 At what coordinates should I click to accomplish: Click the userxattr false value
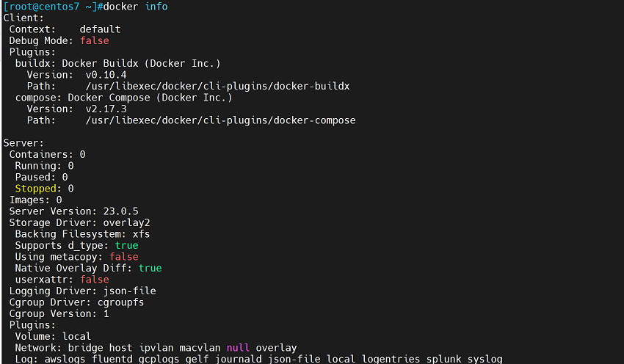pyautogui.click(x=94, y=280)
